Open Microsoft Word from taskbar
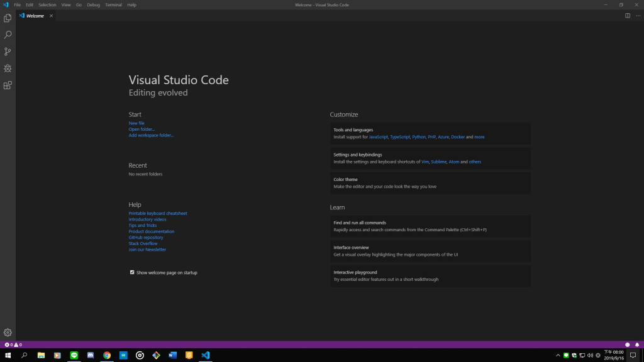This screenshot has height=362, width=644. pyautogui.click(x=172, y=356)
